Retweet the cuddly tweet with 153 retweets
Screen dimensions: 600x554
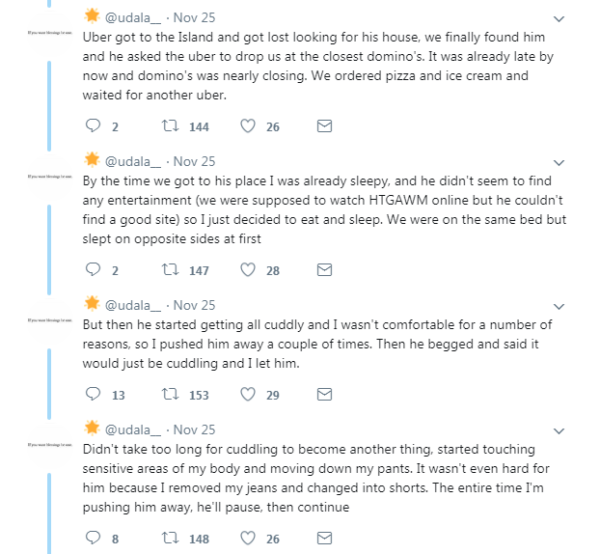(x=170, y=394)
